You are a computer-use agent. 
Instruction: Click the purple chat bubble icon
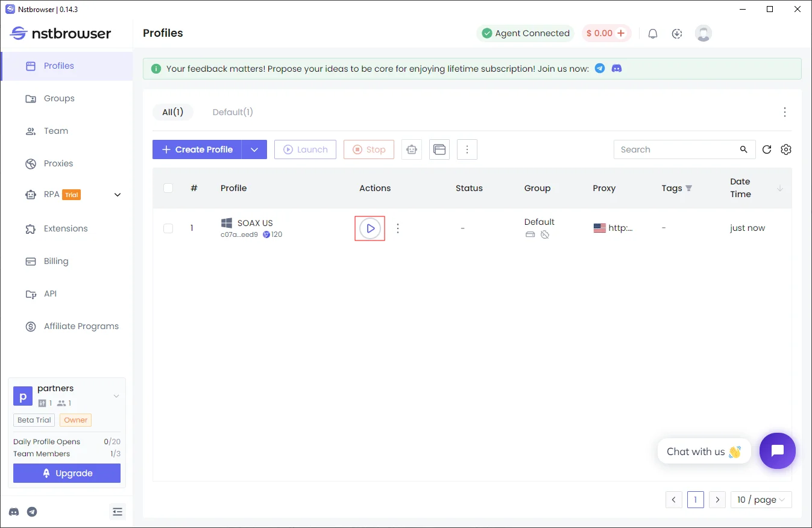[x=777, y=450]
